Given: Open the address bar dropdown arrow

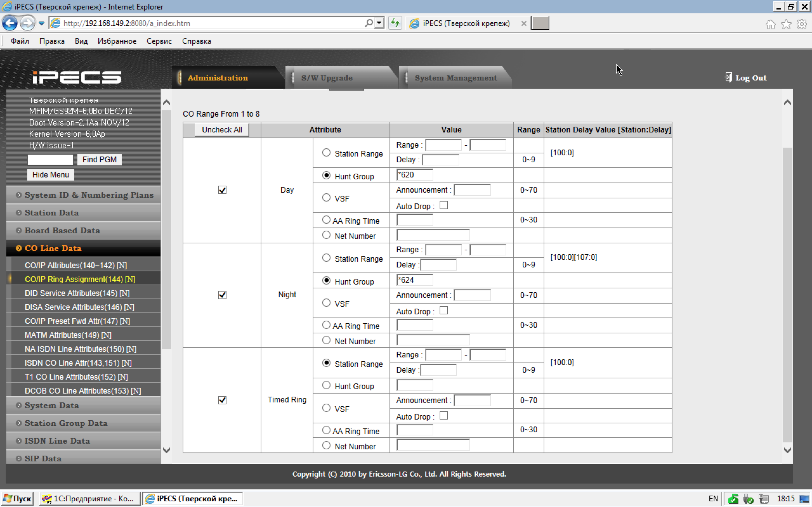Looking at the screenshot, I should point(379,23).
